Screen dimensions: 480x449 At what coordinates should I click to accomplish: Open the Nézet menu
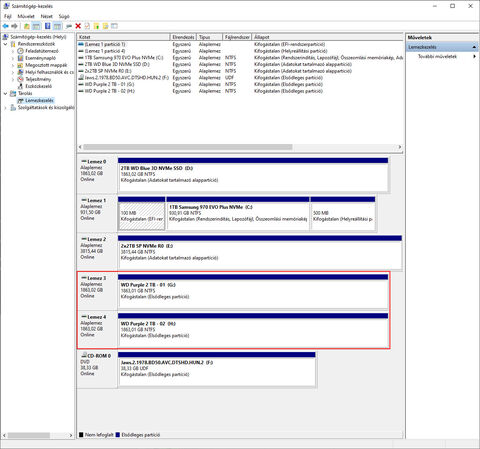(46, 16)
